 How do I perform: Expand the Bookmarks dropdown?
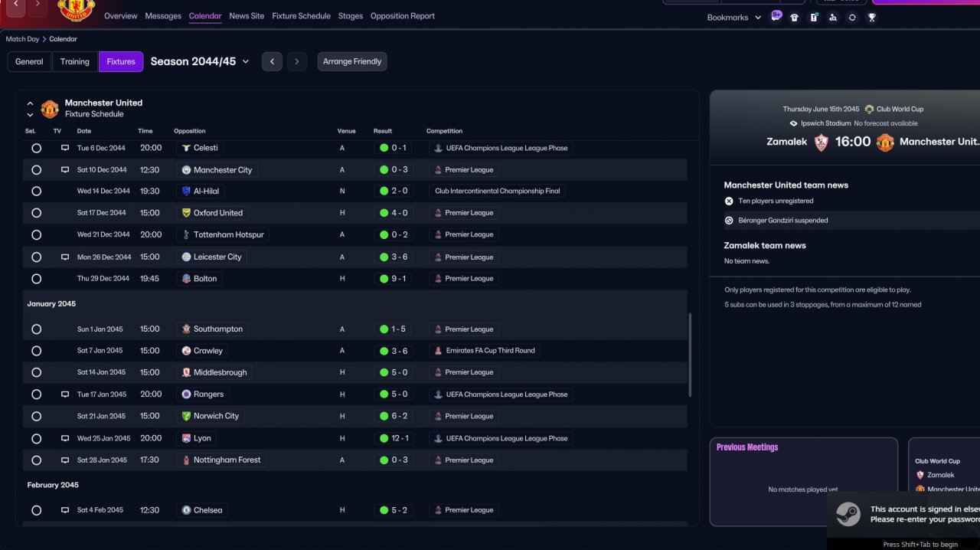[733, 17]
